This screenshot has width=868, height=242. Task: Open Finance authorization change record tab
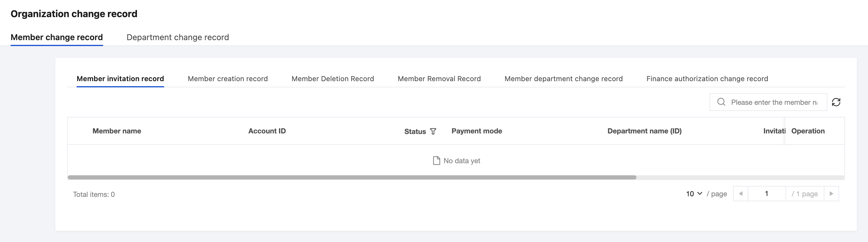coord(707,79)
